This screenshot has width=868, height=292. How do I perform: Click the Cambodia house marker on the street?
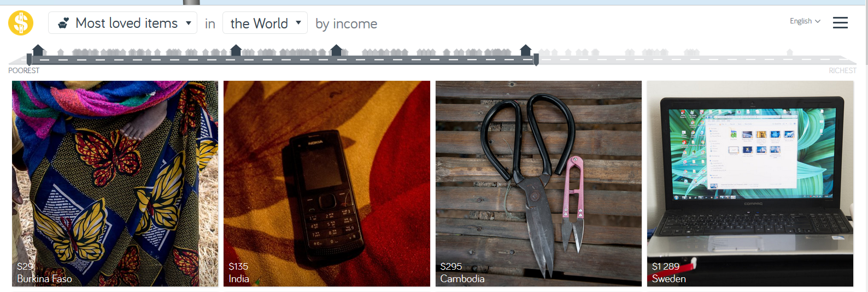(337, 50)
